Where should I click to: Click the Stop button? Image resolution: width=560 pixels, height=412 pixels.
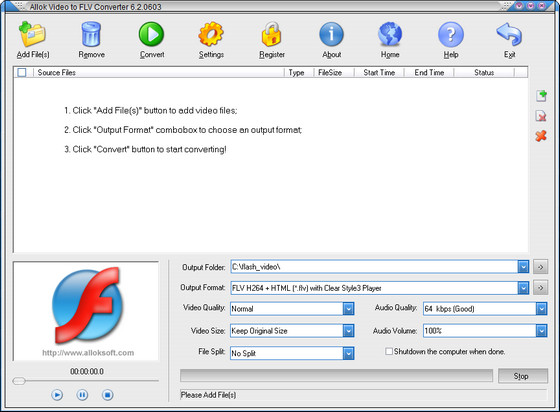[x=523, y=376]
